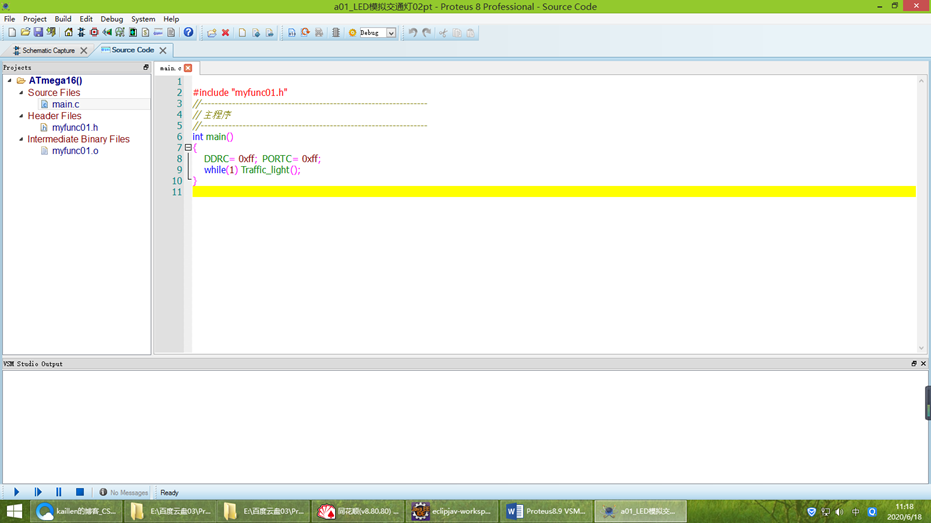The width and height of the screenshot is (931, 524).
Task: Close the main.c editor tab
Action: (188, 68)
